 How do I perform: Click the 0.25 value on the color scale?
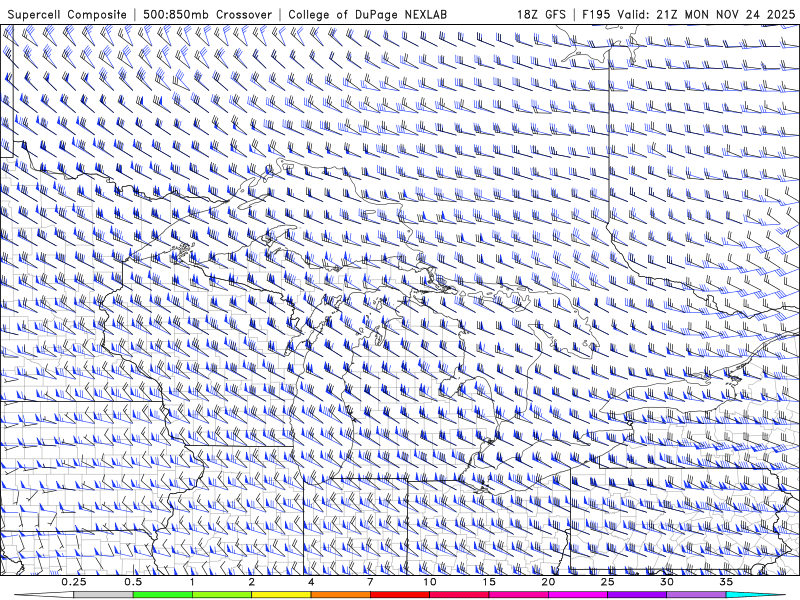(x=73, y=582)
